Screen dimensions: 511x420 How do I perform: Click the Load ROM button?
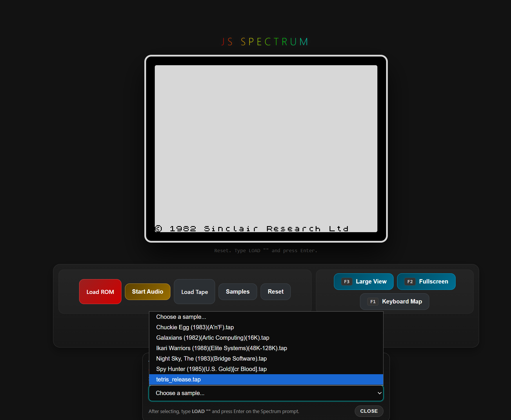pyautogui.click(x=100, y=292)
